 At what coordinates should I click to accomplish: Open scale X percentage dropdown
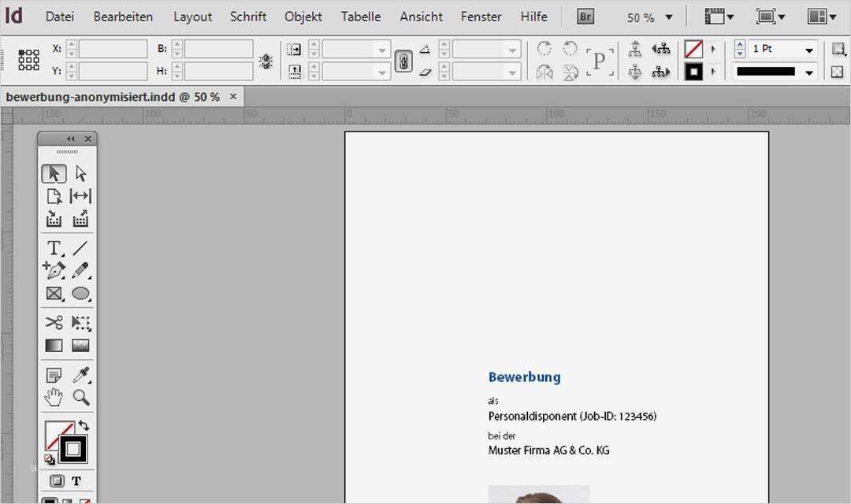(x=382, y=50)
